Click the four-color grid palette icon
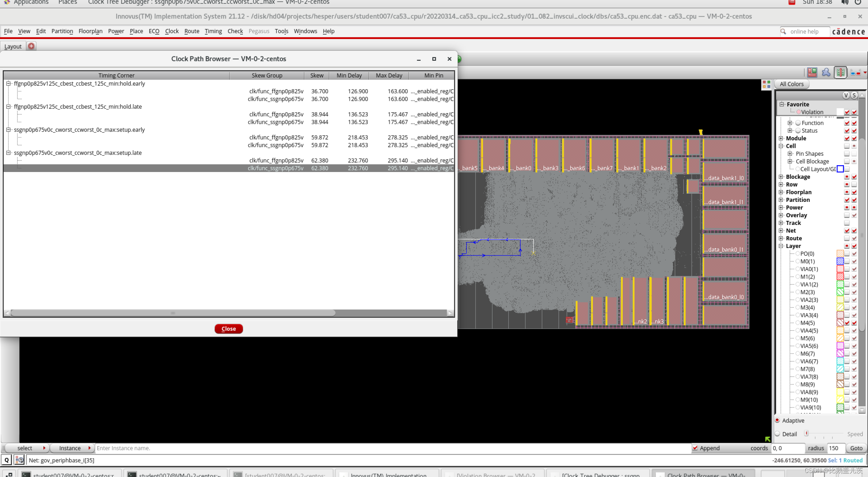 (x=766, y=84)
